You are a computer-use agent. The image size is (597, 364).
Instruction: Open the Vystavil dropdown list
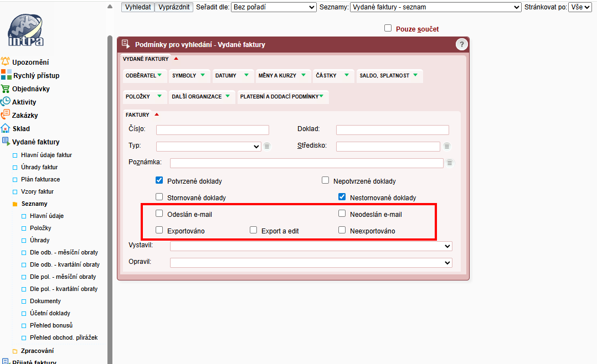point(311,246)
